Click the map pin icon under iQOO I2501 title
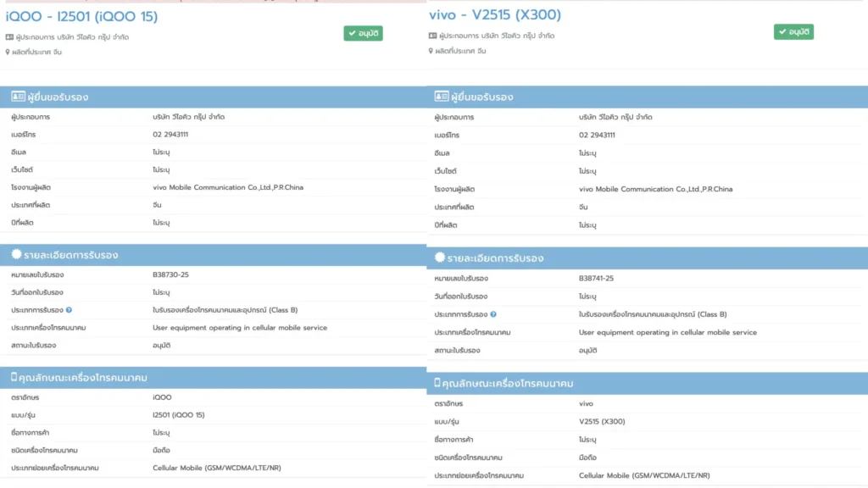868x488 pixels. click(x=8, y=52)
